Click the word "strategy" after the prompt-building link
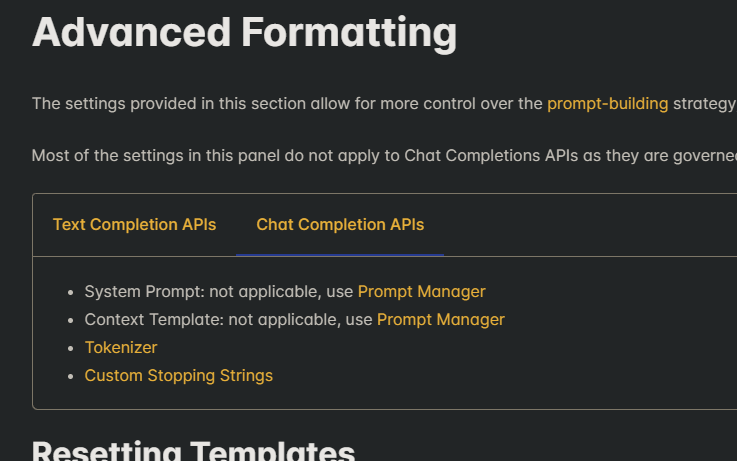The height and width of the screenshot is (461, 737). [704, 103]
